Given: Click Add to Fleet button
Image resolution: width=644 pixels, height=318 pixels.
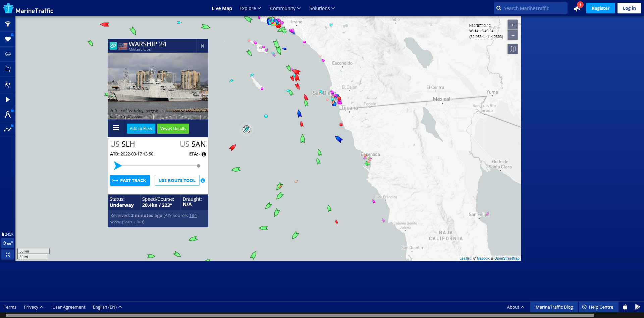Looking at the screenshot, I should [x=141, y=129].
